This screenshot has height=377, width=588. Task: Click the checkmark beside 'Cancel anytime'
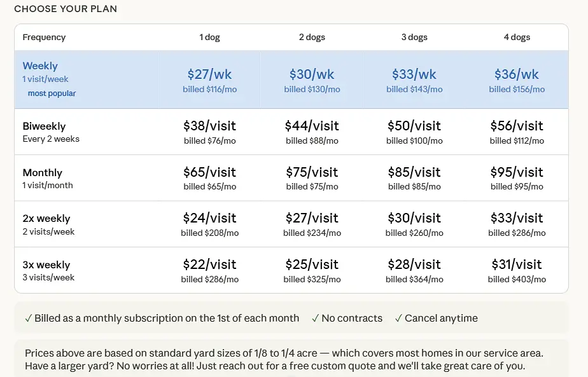(398, 319)
